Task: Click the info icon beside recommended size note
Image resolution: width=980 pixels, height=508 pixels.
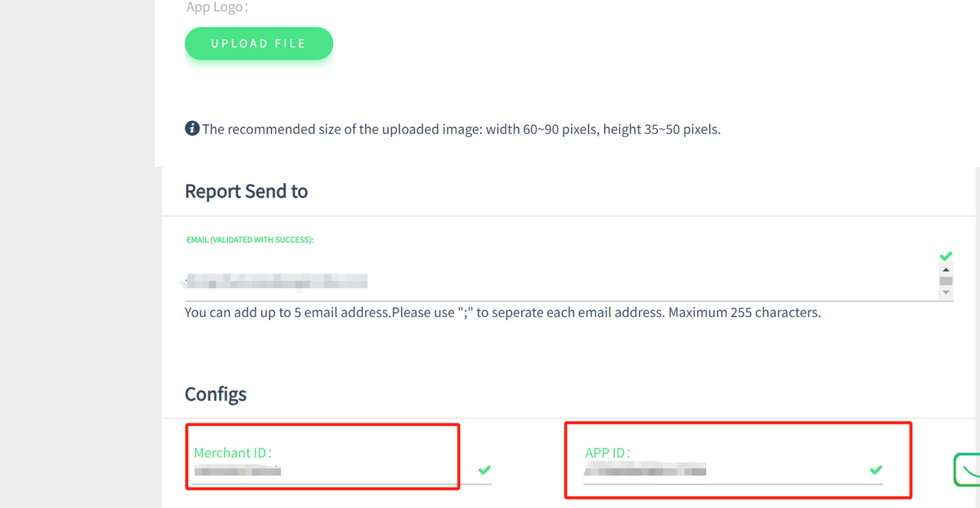Action: 192,129
